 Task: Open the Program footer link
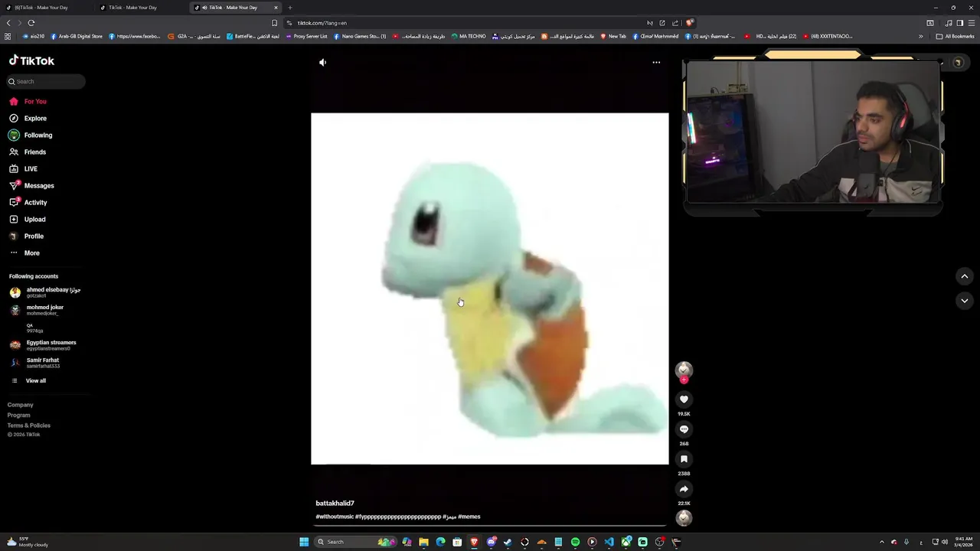click(19, 416)
